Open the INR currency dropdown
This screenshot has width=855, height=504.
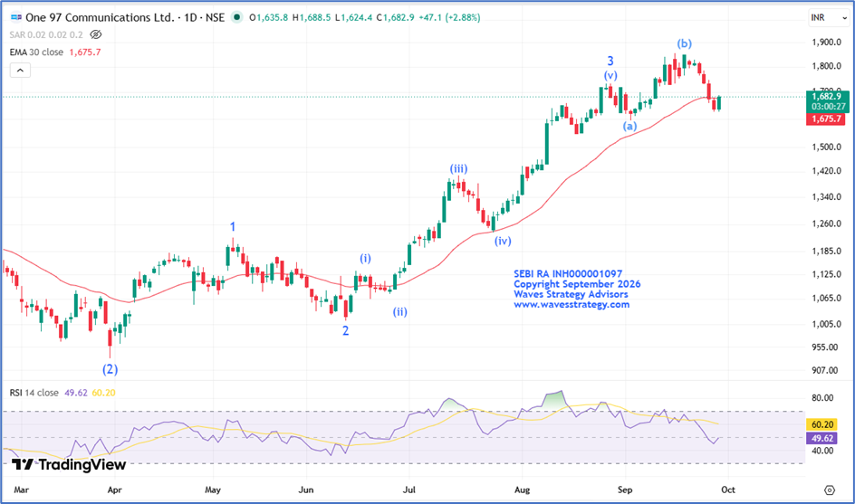click(x=829, y=17)
